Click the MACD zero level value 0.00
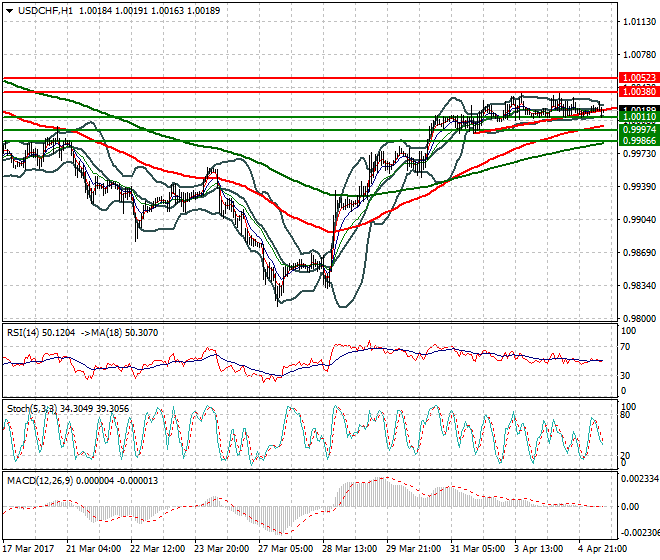The image size is (660, 560). point(630,507)
